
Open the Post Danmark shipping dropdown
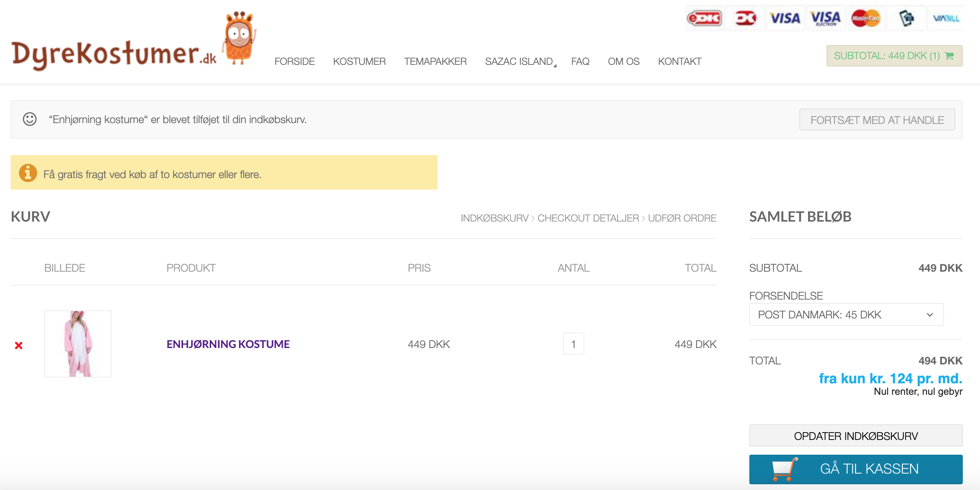coord(846,315)
